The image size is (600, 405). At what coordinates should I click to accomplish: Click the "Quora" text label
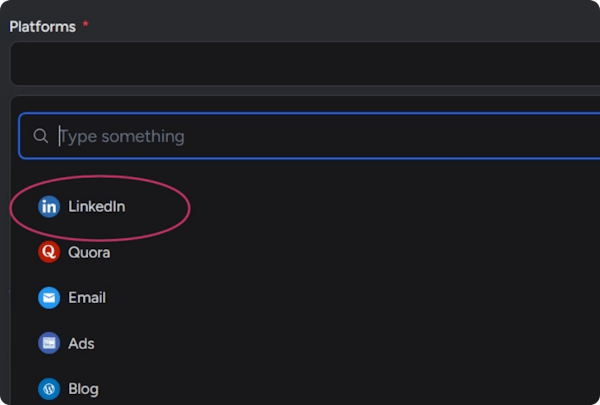tap(89, 252)
